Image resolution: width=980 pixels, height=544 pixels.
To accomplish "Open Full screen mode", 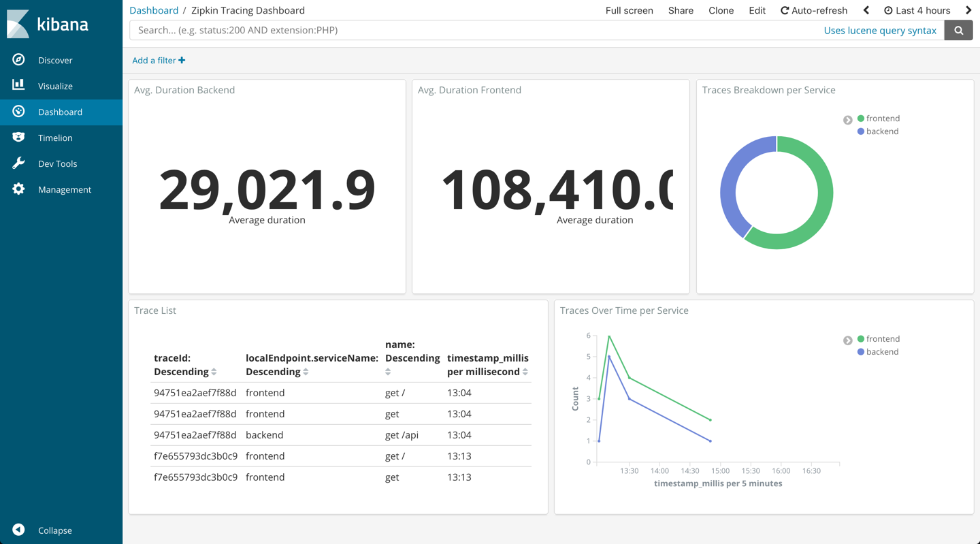I will point(629,10).
